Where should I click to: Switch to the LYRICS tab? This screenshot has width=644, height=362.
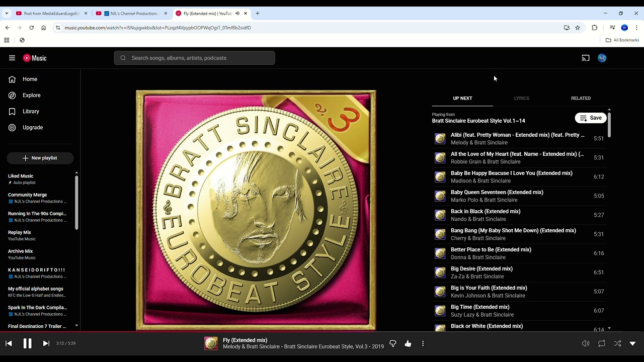pyautogui.click(x=521, y=98)
